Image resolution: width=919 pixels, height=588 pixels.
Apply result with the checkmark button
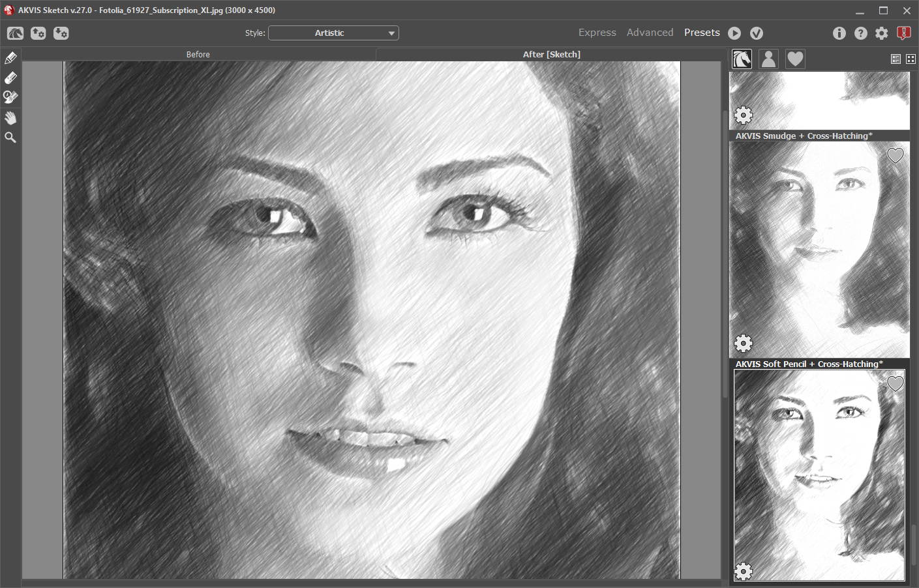click(x=757, y=33)
